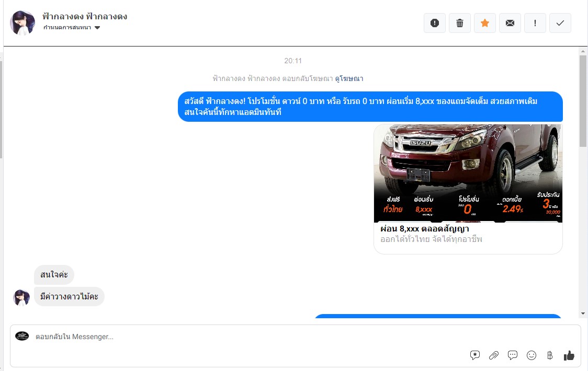Image resolution: width=588 pixels, height=371 pixels.
Task: Open the emoji picker smiley icon
Action: [x=532, y=355]
